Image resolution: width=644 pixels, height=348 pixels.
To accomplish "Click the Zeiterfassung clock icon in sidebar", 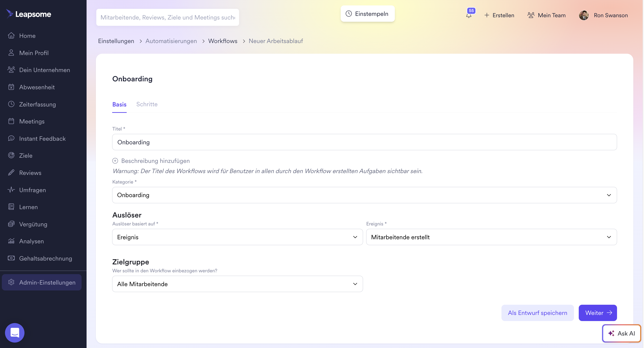I will click(x=11, y=104).
